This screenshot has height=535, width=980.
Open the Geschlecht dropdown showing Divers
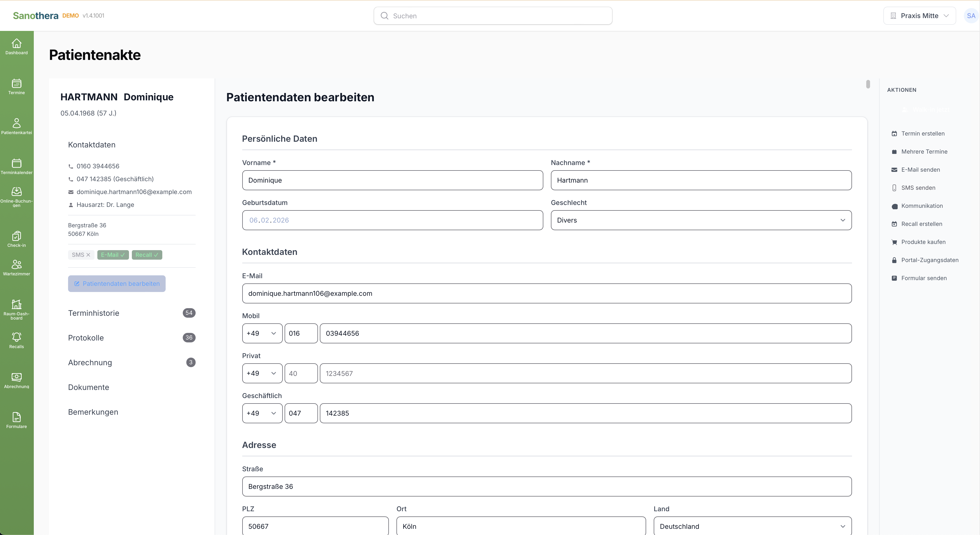701,220
